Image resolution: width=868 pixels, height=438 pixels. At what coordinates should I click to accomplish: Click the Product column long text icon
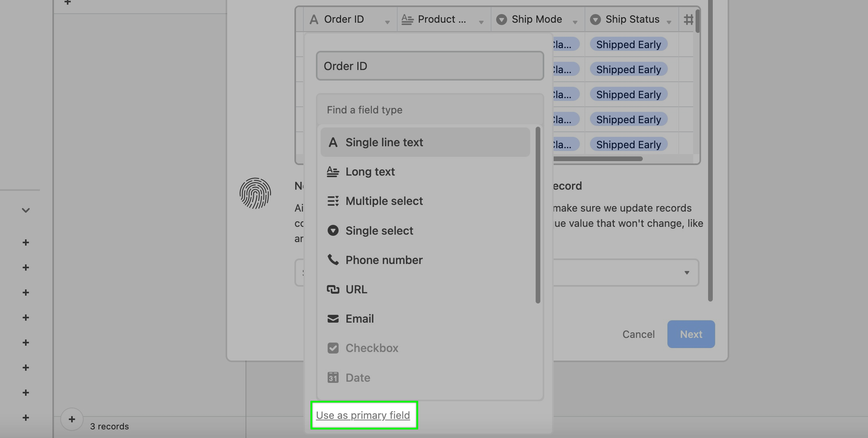click(x=407, y=19)
